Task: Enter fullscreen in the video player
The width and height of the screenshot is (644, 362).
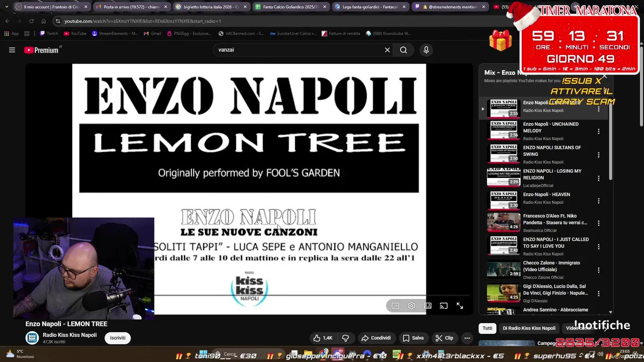Action: point(460,306)
